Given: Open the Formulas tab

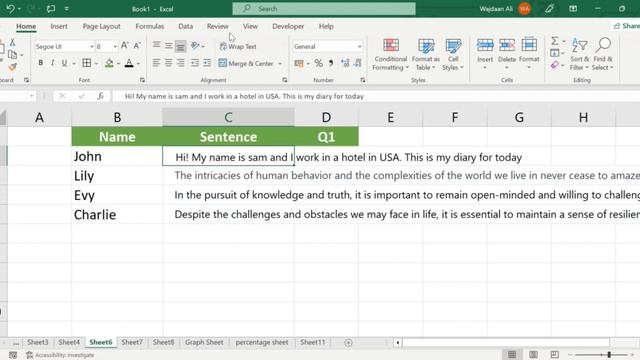Looking at the screenshot, I should point(150,26).
